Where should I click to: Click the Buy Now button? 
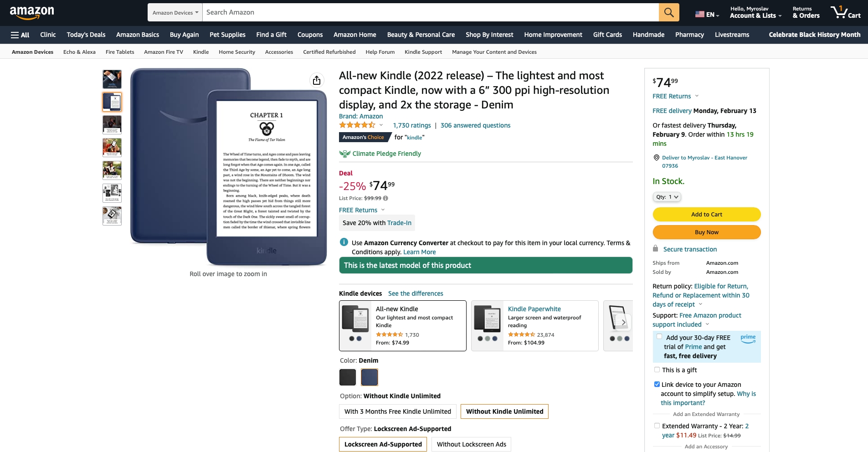coord(707,232)
